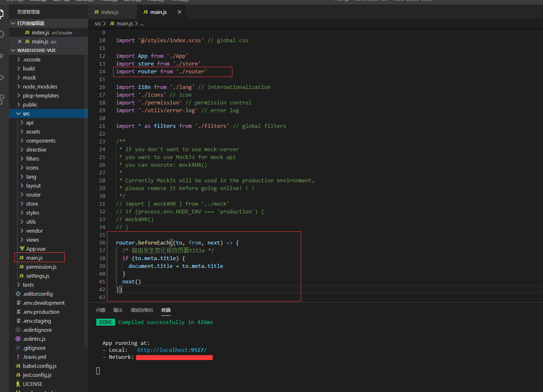543x392 pixels.
Task: Open the http://localhost:9527/ link in terminal
Action: 172,350
